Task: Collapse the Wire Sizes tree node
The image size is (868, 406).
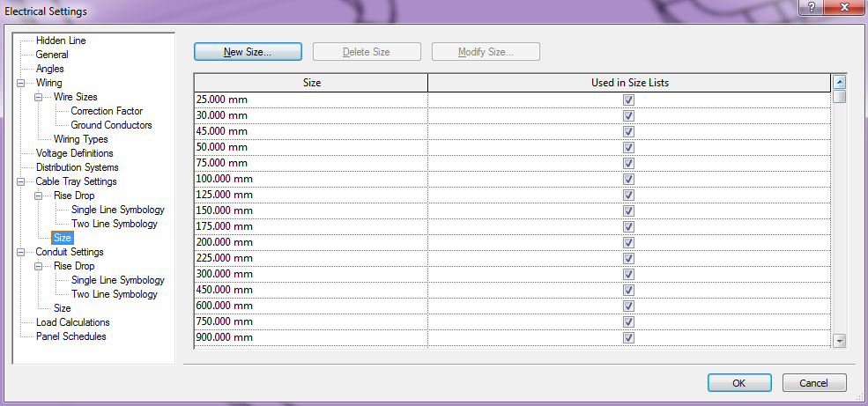Action: click(x=38, y=97)
